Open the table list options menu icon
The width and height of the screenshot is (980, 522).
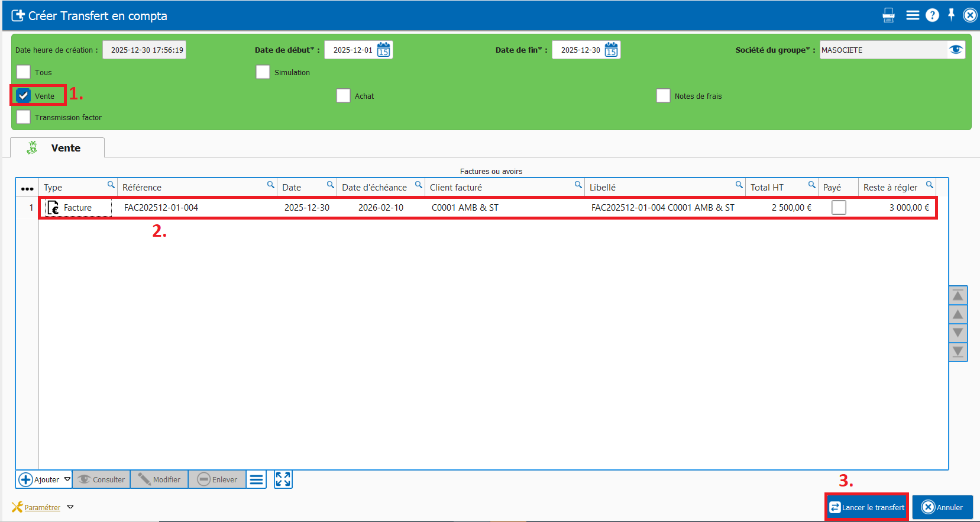(x=256, y=479)
